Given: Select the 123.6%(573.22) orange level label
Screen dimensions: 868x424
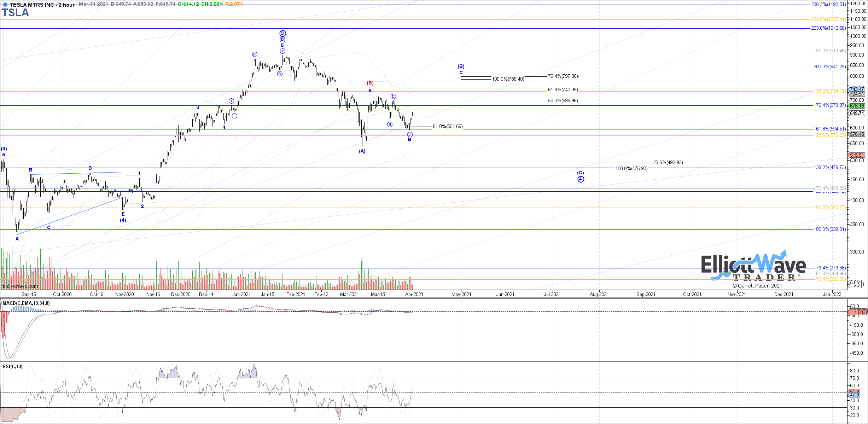Looking at the screenshot, I should [x=830, y=135].
